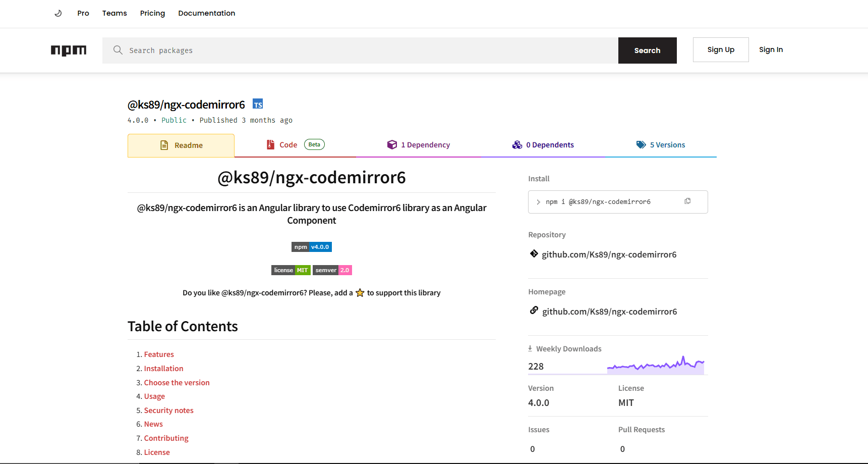Open the 0 Dependents tab
This screenshot has height=464, width=868.
coord(543,145)
